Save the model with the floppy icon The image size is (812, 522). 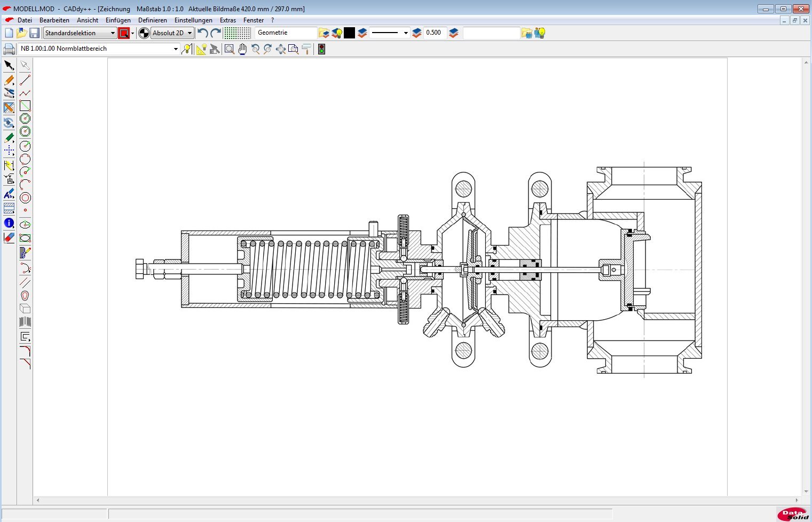tap(34, 33)
